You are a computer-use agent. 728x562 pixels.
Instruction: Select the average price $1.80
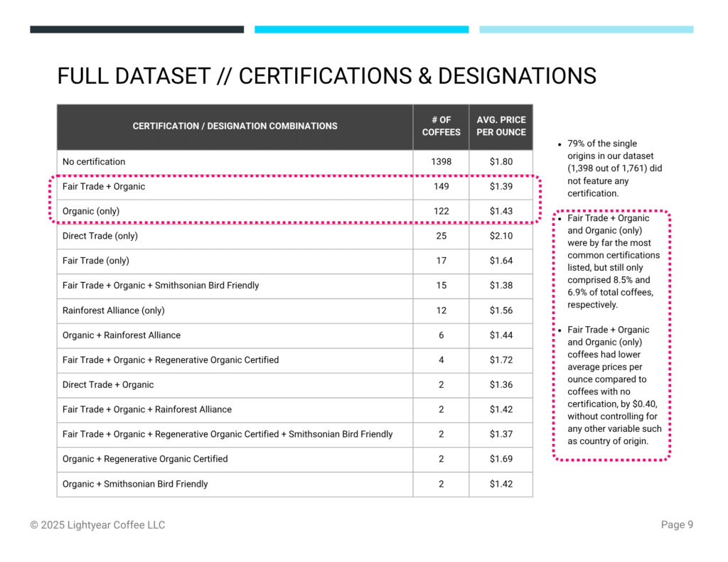[x=501, y=161]
